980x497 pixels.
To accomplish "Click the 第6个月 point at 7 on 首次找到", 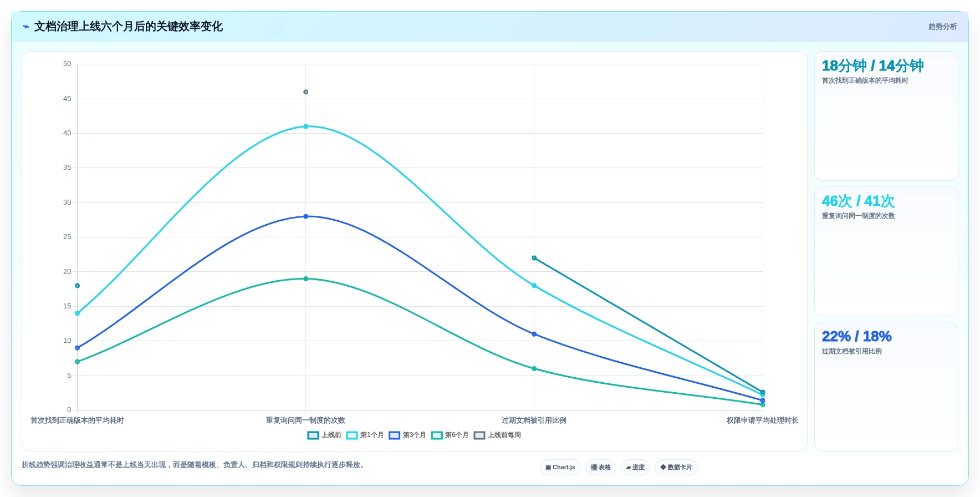I will tap(77, 362).
